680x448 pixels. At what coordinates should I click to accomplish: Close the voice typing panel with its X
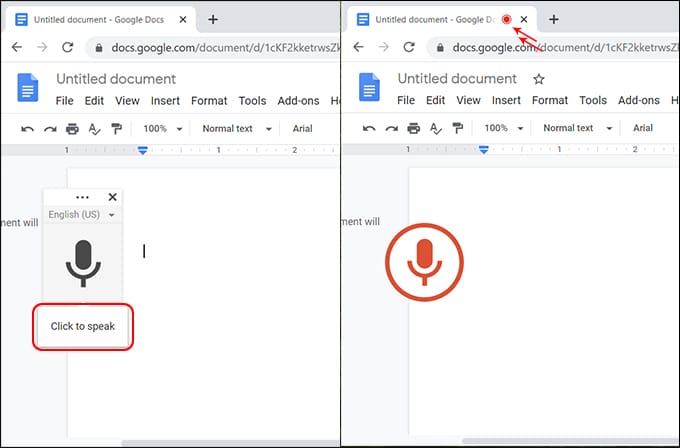click(x=113, y=198)
